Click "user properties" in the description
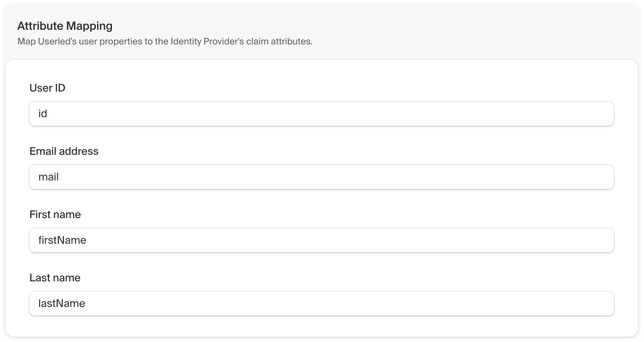Image resolution: width=644 pixels, height=342 pixels. pyautogui.click(x=108, y=41)
